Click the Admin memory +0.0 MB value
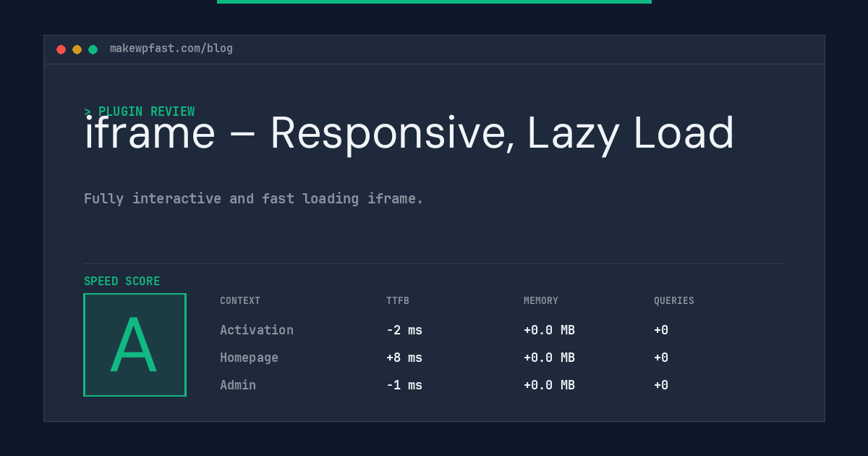868x456 pixels. (x=550, y=385)
